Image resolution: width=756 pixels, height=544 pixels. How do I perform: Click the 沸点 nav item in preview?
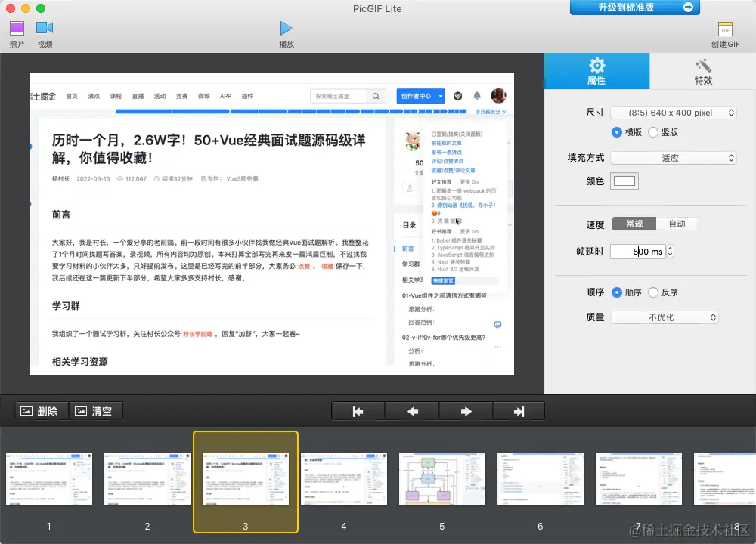(94, 97)
